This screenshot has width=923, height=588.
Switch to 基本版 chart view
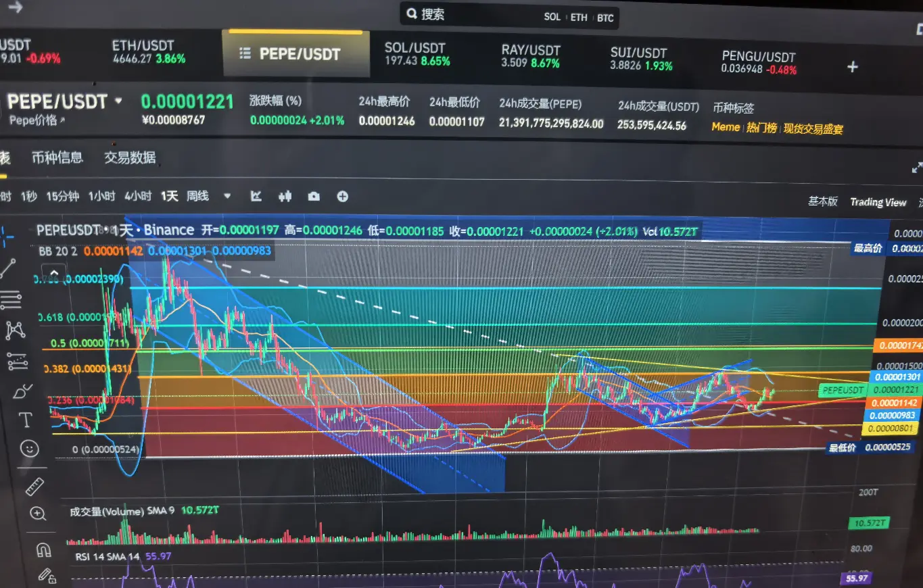click(823, 201)
